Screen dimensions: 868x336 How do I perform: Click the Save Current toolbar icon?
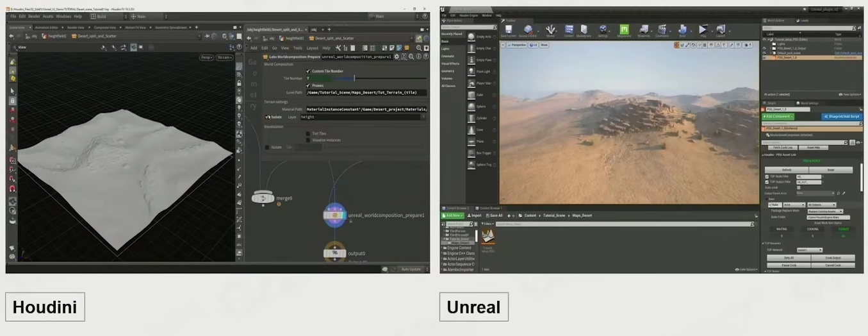[508, 31]
